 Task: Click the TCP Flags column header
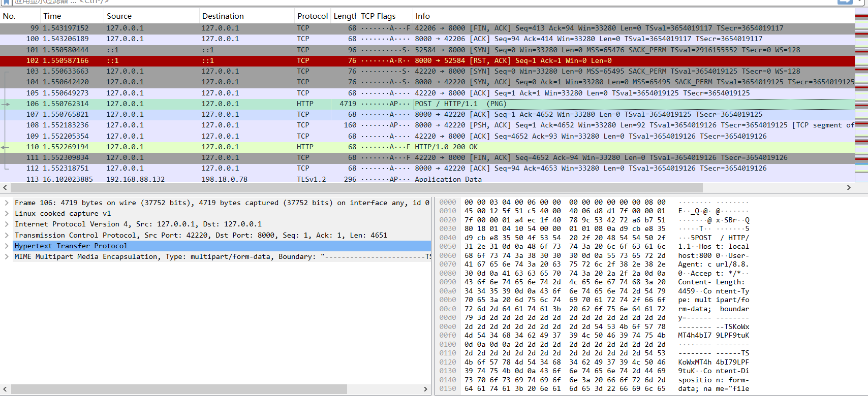[x=385, y=16]
